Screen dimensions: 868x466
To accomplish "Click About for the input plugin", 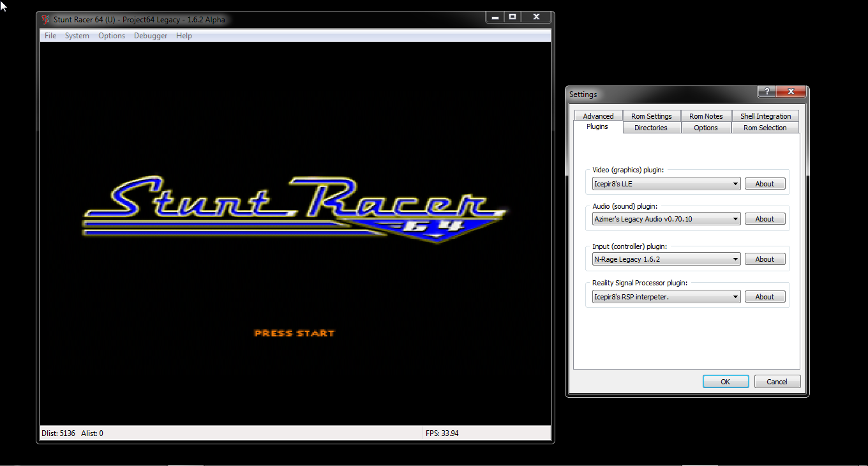I will pyautogui.click(x=765, y=259).
